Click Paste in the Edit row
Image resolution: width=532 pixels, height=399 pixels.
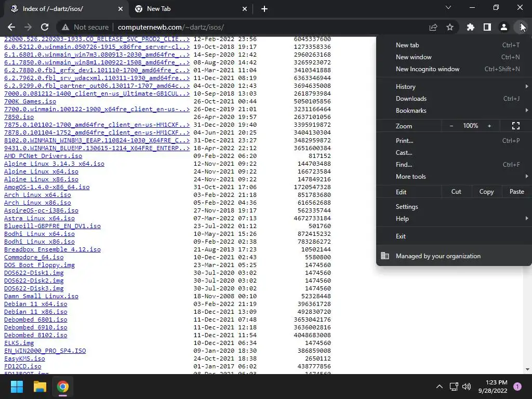tap(517, 192)
